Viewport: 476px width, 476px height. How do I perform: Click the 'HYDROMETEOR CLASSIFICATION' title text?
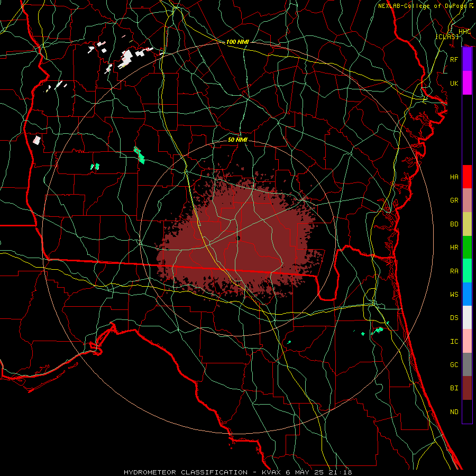pyautogui.click(x=186, y=472)
